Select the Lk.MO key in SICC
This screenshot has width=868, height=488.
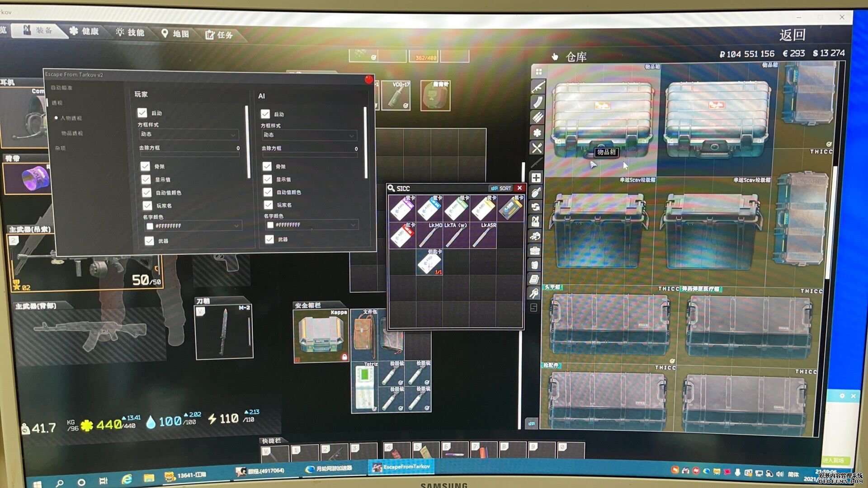pos(429,235)
